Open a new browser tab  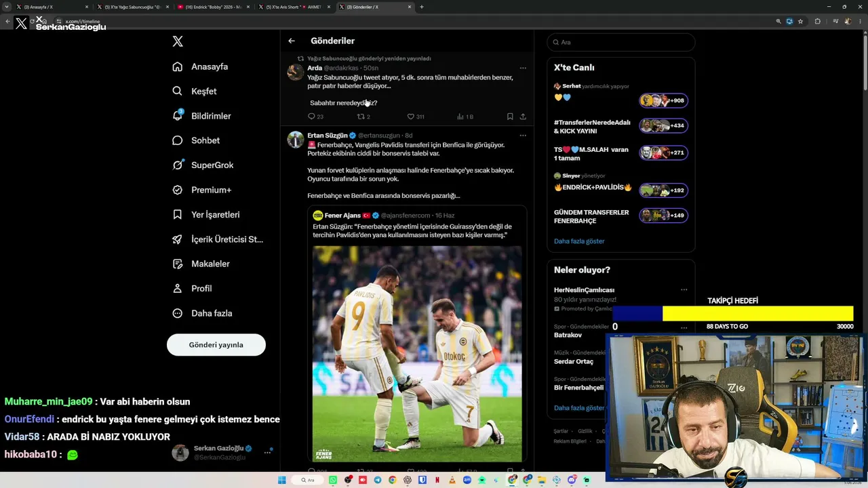422,7
